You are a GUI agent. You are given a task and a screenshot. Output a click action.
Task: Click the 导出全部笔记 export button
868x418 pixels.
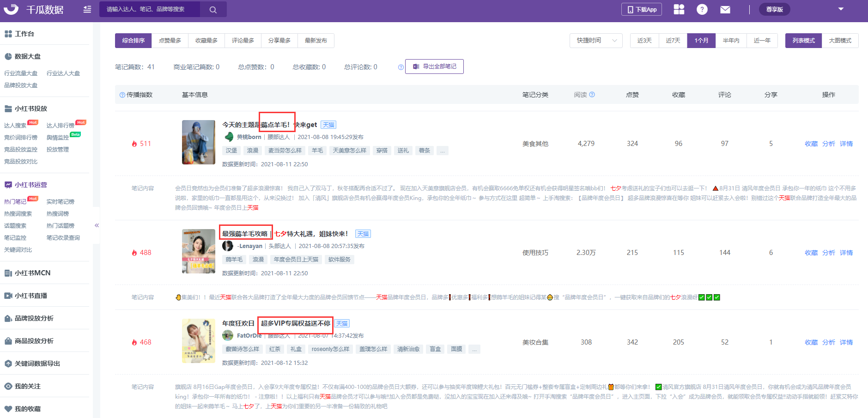pos(434,67)
